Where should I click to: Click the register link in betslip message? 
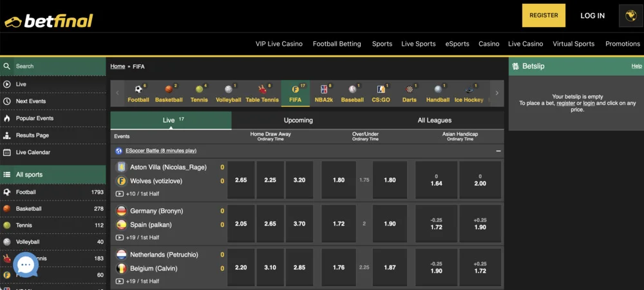(x=565, y=103)
